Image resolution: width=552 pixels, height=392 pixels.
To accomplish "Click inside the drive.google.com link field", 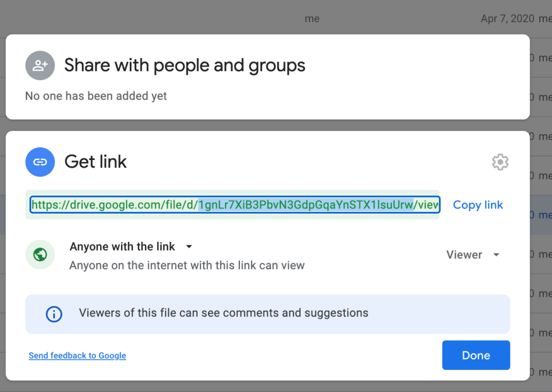I will (x=114, y=205).
